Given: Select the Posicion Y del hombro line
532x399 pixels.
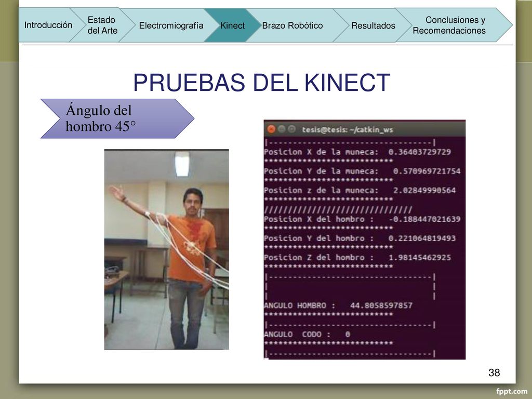Looking at the screenshot, I should point(360,238).
